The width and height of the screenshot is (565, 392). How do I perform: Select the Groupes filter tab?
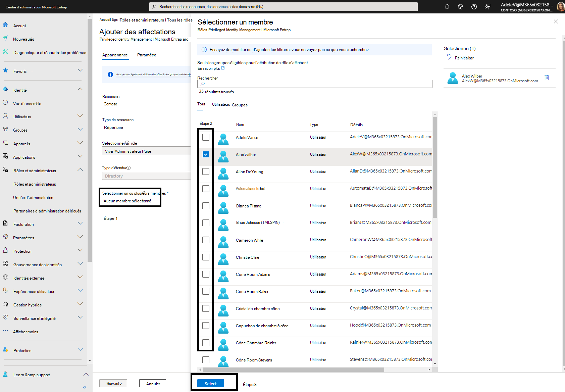tap(240, 105)
